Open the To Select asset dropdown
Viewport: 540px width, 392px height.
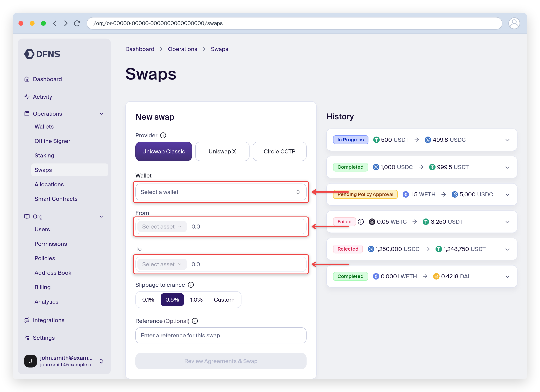pos(162,264)
